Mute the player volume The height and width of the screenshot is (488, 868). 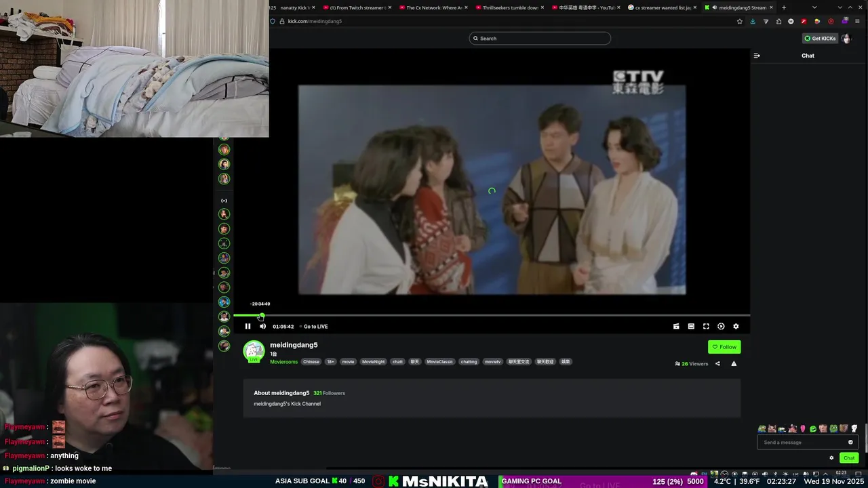pyautogui.click(x=262, y=326)
